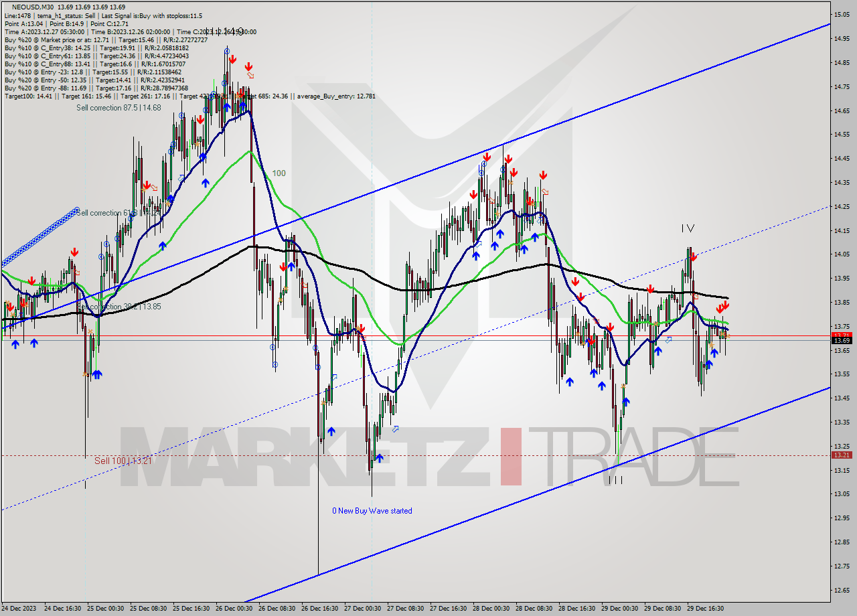The width and height of the screenshot is (857, 616).
Task: Select the 'I I I' wave label
Action: 615,480
